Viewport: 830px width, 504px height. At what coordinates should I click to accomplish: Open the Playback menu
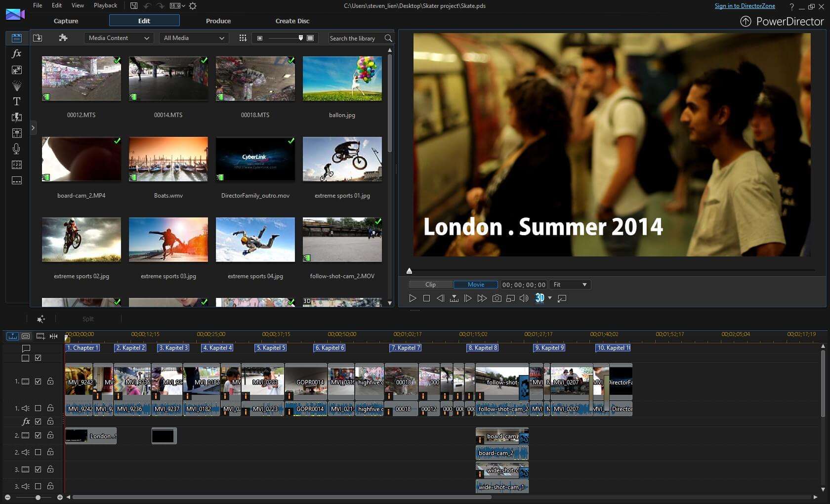[105, 5]
